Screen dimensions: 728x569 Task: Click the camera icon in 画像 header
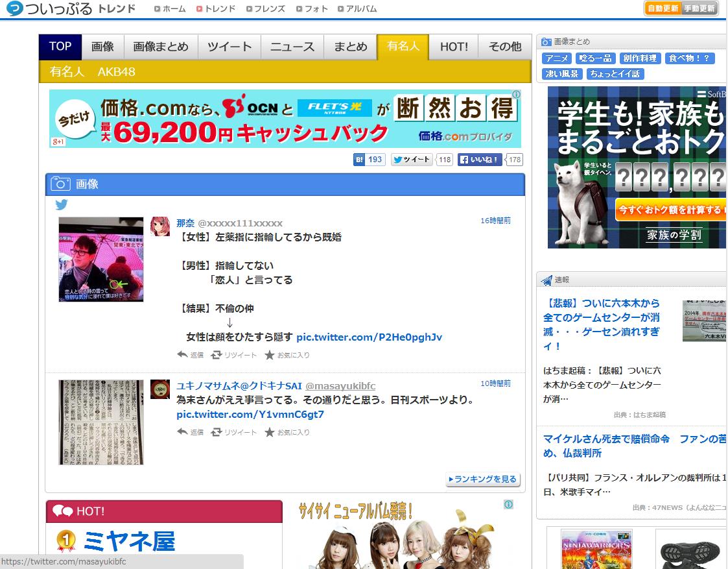[x=60, y=184]
